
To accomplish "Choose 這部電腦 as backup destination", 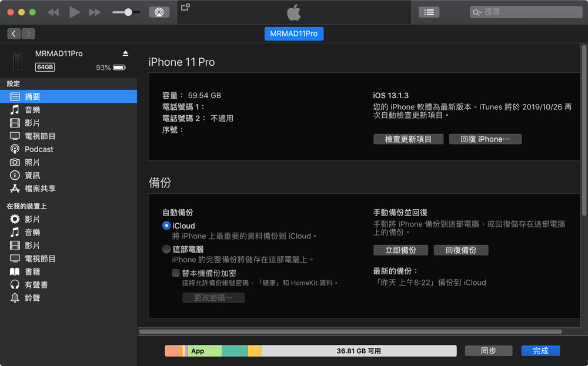I will coord(166,249).
